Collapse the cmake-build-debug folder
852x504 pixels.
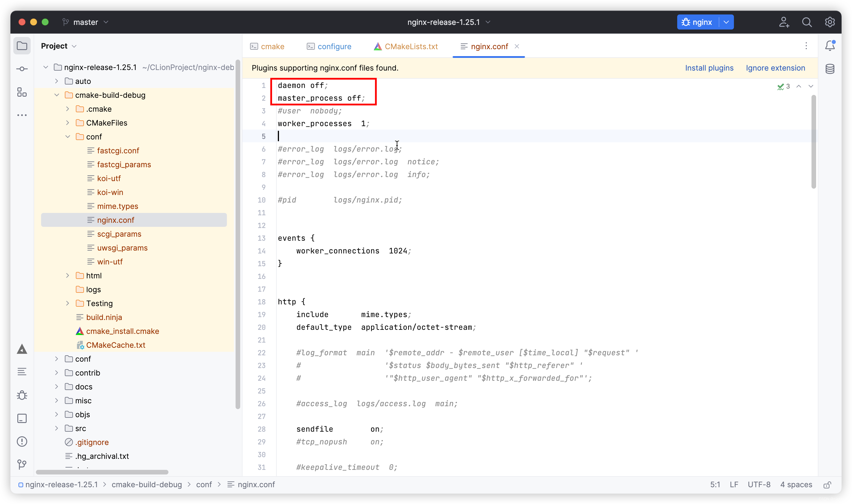pyautogui.click(x=57, y=95)
